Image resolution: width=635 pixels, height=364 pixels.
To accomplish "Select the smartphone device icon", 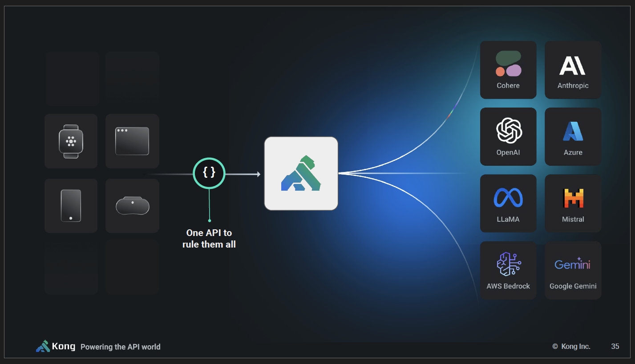I will point(71,206).
